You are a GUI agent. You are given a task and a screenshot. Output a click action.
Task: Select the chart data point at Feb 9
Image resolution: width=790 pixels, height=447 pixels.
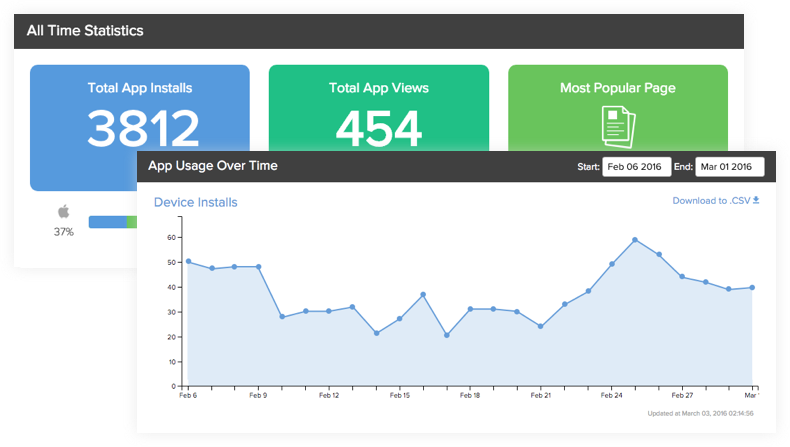click(258, 267)
